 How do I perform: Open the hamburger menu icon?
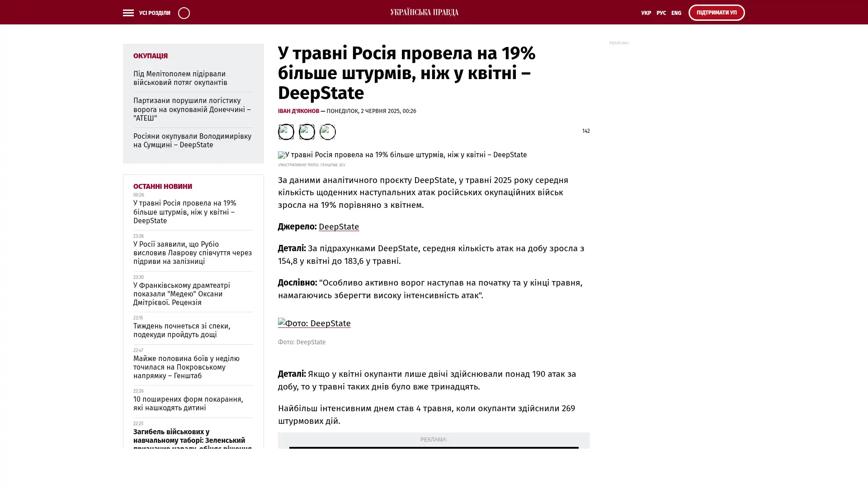coord(128,13)
